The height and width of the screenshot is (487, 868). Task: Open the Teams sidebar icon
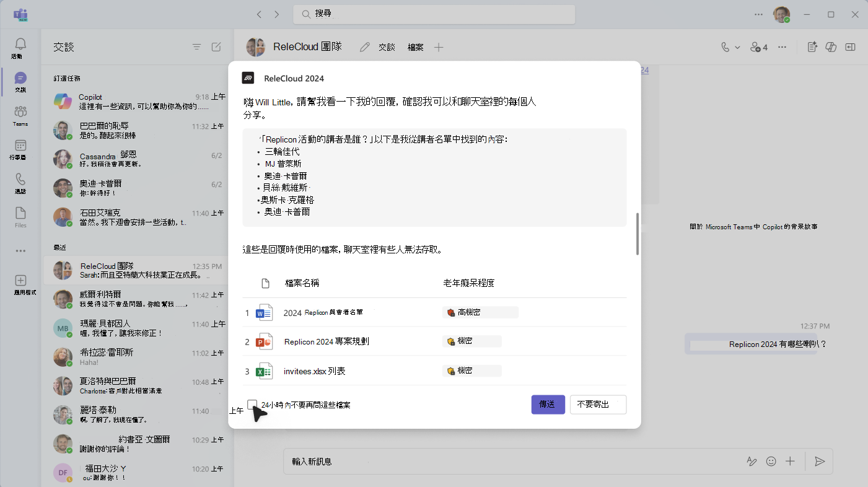(20, 112)
